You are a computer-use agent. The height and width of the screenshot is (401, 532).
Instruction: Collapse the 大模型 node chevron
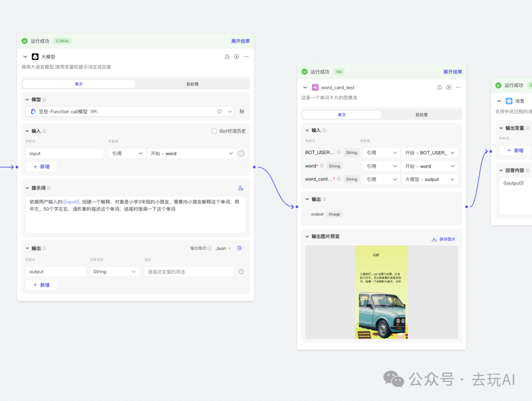pos(25,57)
